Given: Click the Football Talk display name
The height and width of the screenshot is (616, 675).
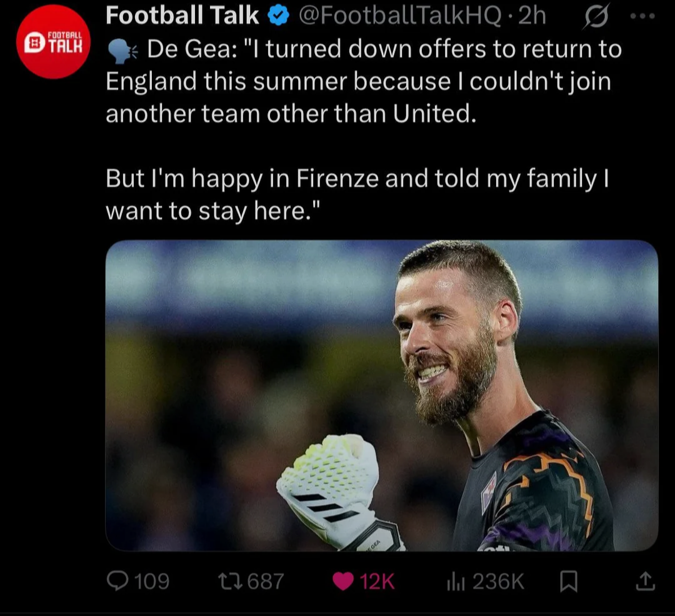Looking at the screenshot, I should [x=182, y=16].
